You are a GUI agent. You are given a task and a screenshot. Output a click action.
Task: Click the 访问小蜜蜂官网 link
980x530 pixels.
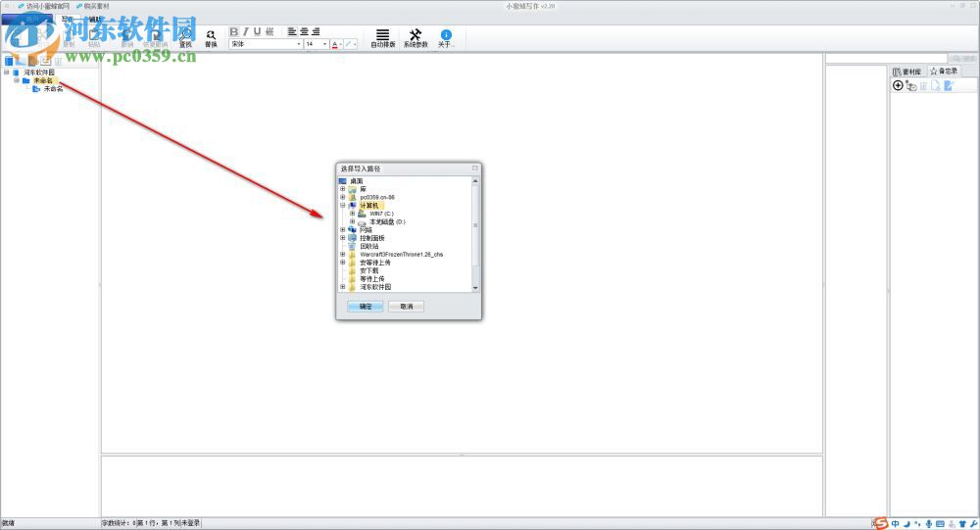point(44,6)
